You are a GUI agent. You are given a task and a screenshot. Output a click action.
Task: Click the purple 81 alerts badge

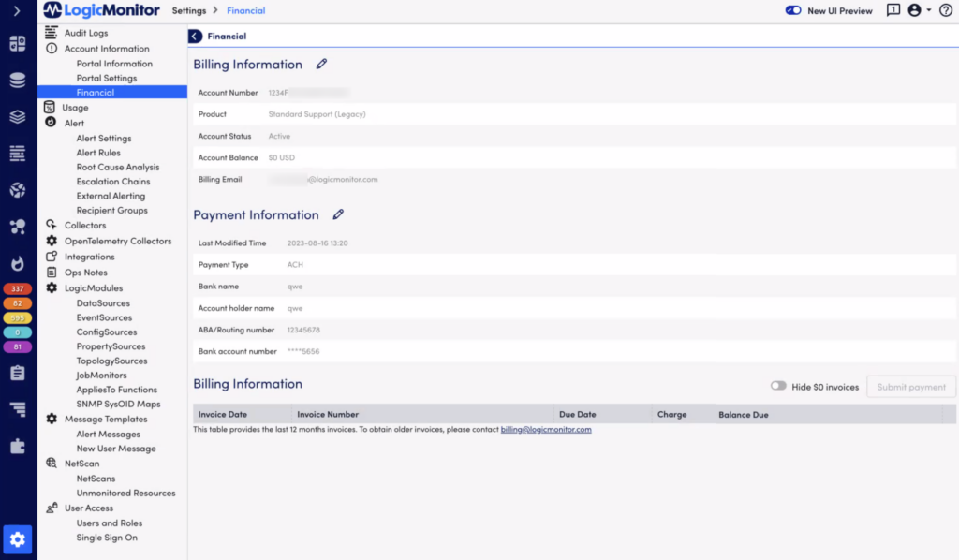pyautogui.click(x=17, y=346)
